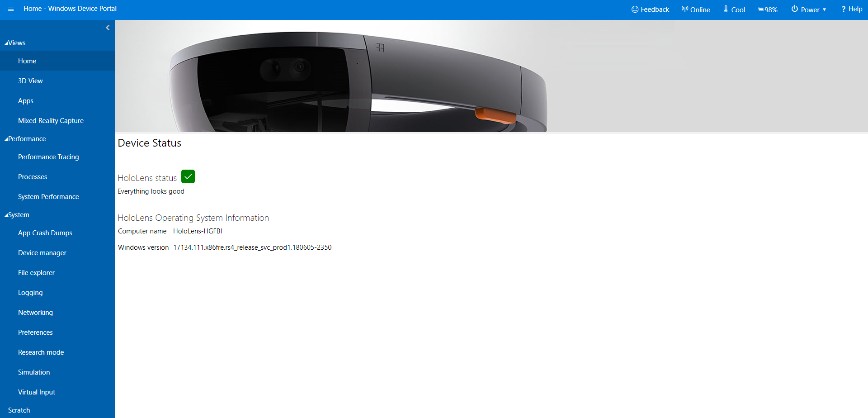Click the Help question mark icon
The width and height of the screenshot is (868, 418).
click(843, 9)
